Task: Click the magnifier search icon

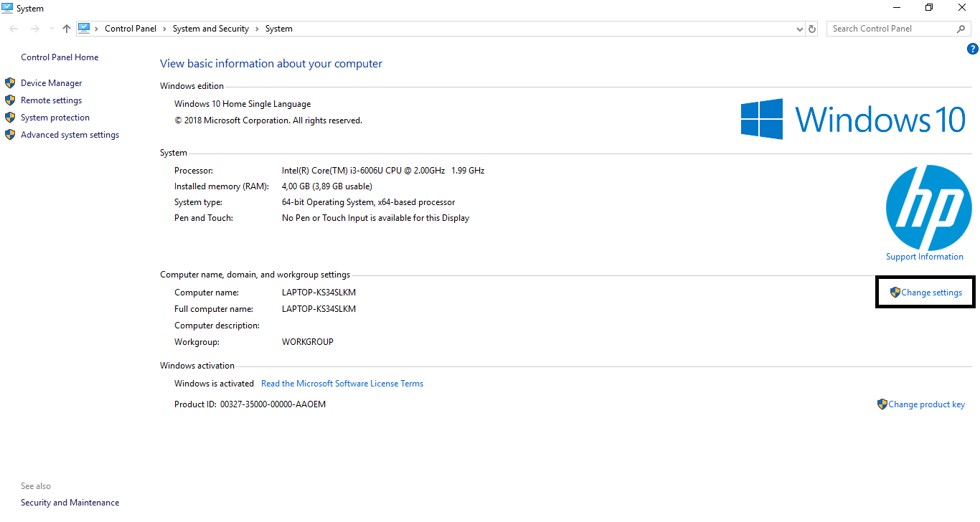Action: (x=961, y=29)
